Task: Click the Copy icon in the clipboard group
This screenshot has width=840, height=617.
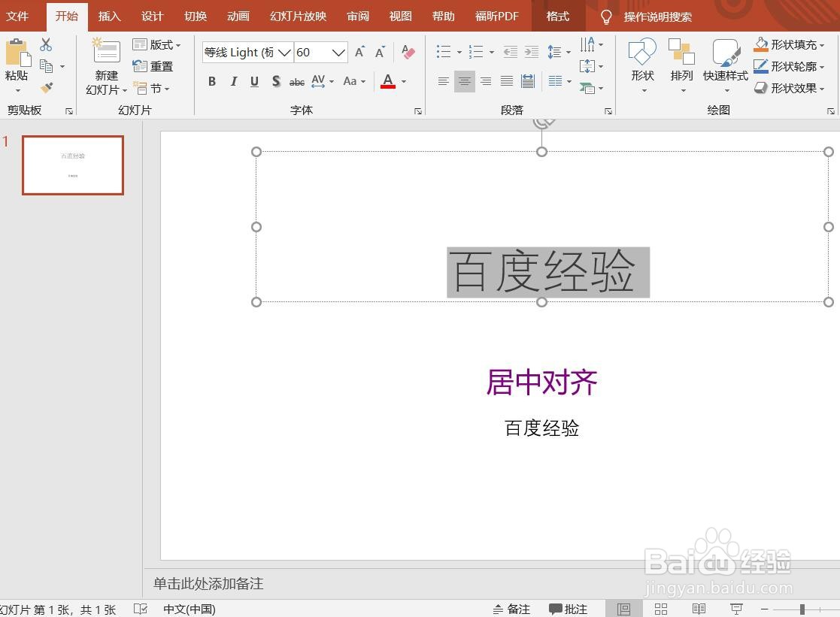Action: [x=47, y=66]
